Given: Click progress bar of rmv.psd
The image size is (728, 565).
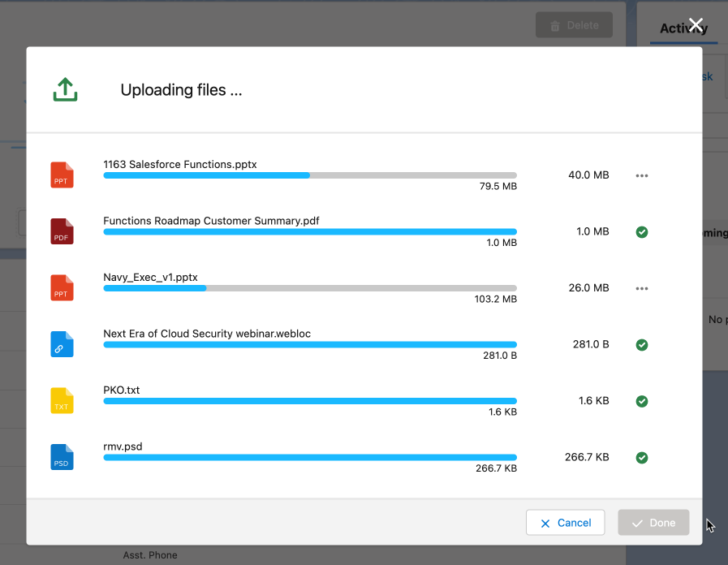Looking at the screenshot, I should [310, 457].
